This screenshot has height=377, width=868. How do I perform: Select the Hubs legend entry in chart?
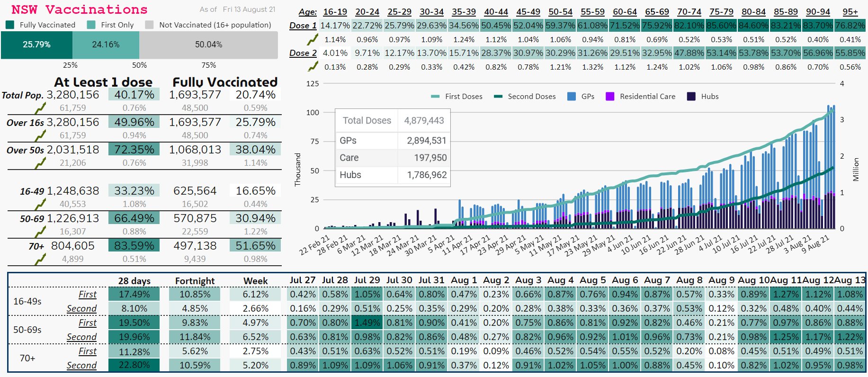703,97
